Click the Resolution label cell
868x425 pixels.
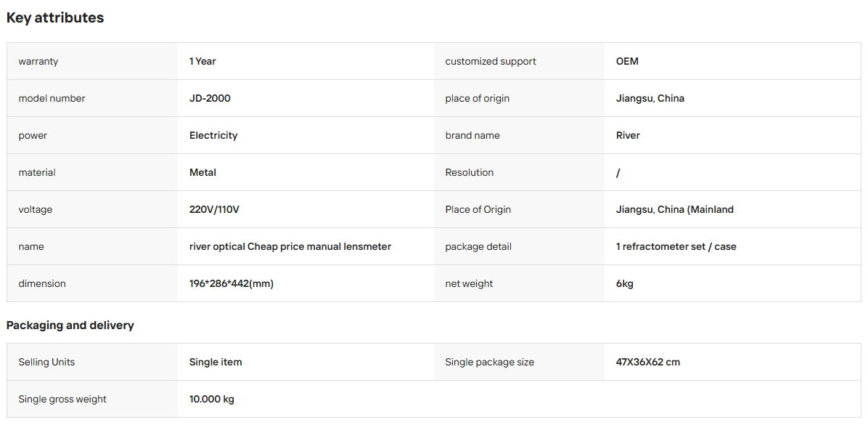pos(519,172)
